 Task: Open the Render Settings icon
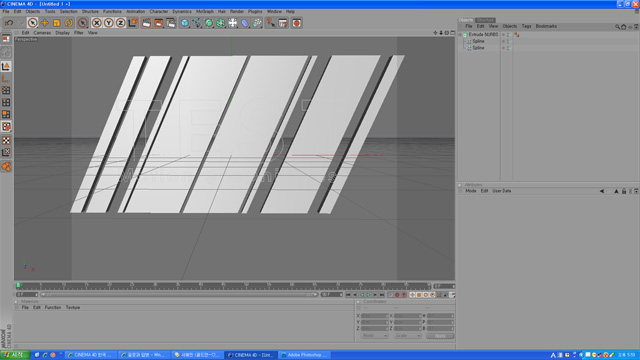point(171,23)
